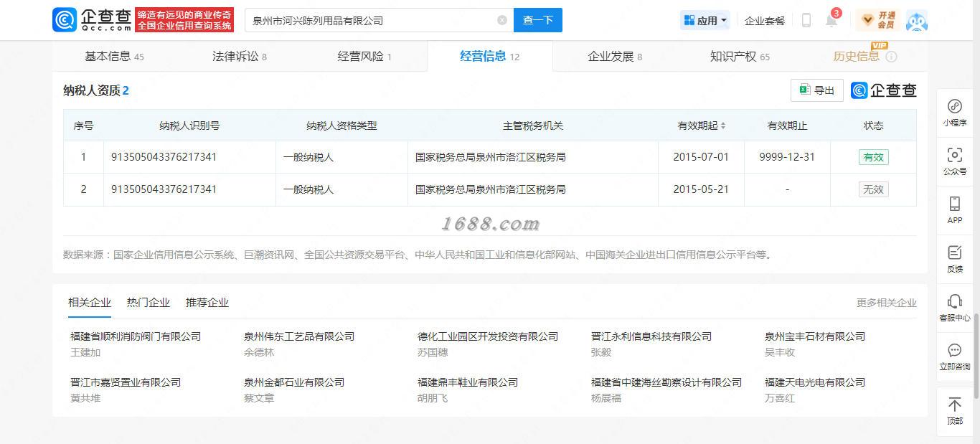980x444 pixels.
Task: Open 福建天电光电有限公司 link
Action: tap(815, 382)
